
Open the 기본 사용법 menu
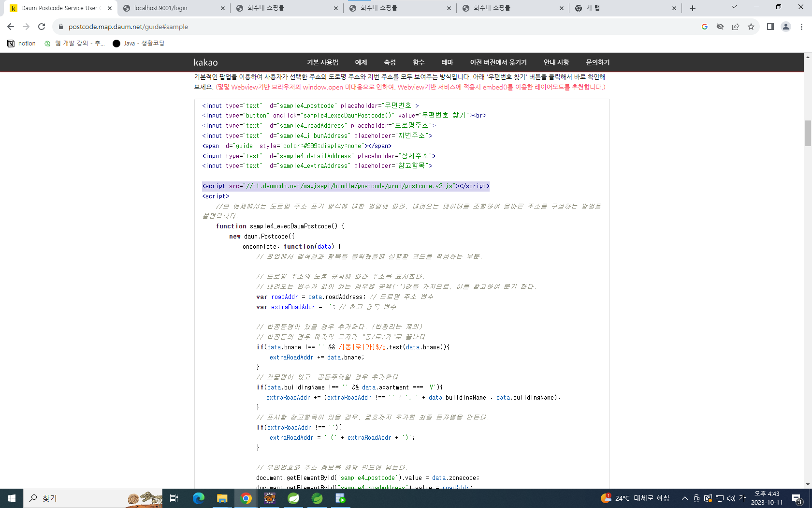click(x=322, y=62)
